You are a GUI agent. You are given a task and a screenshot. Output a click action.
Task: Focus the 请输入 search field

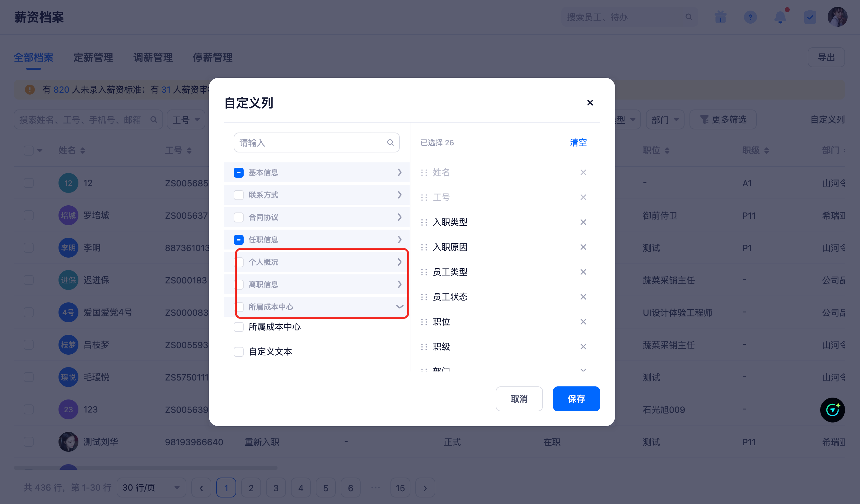[316, 142]
